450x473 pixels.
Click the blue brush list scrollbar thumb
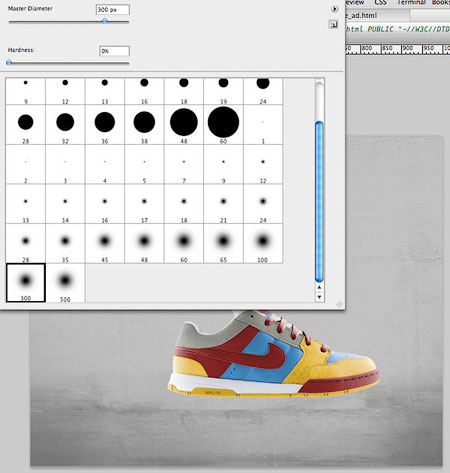[x=319, y=201]
